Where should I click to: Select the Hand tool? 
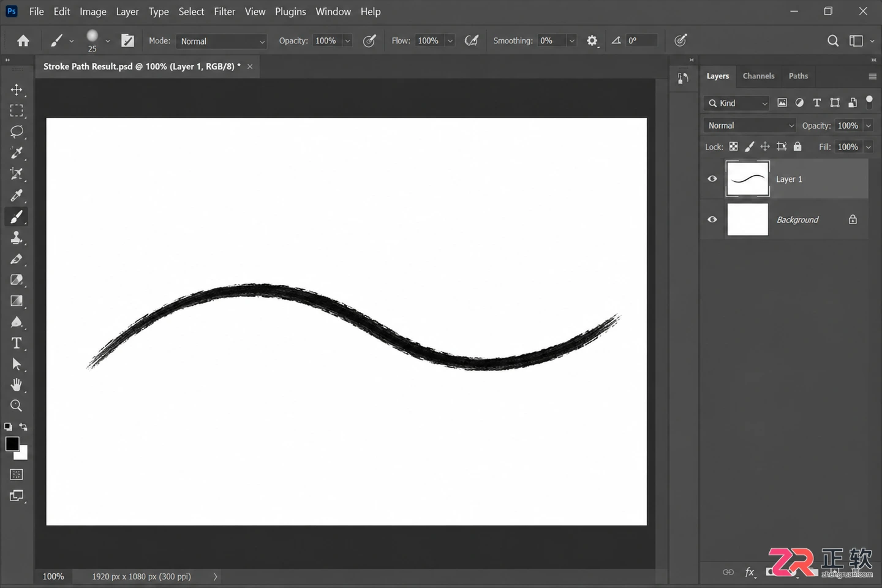[x=17, y=385]
